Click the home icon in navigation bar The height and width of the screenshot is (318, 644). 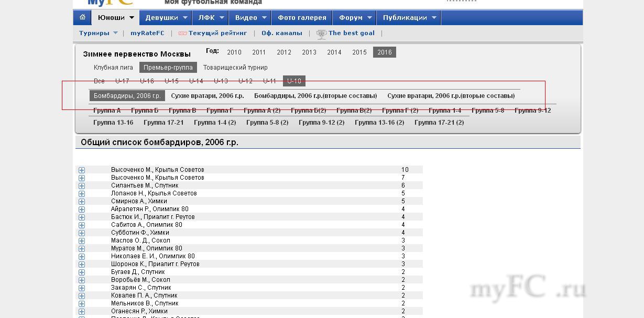[82, 17]
